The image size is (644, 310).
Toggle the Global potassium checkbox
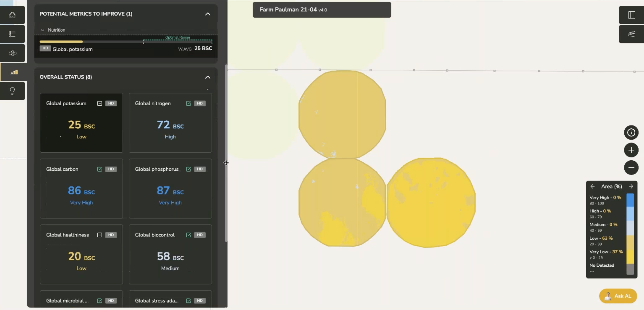[99, 103]
